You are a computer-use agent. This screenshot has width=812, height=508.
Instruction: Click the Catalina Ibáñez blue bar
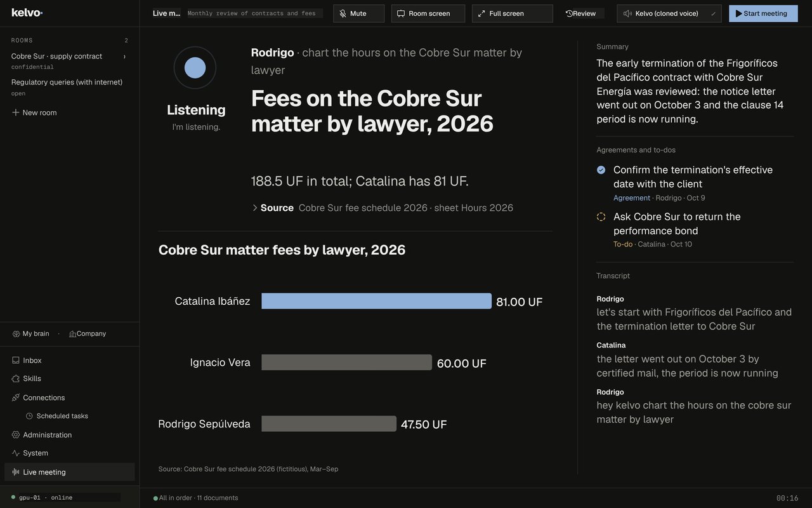377,301
